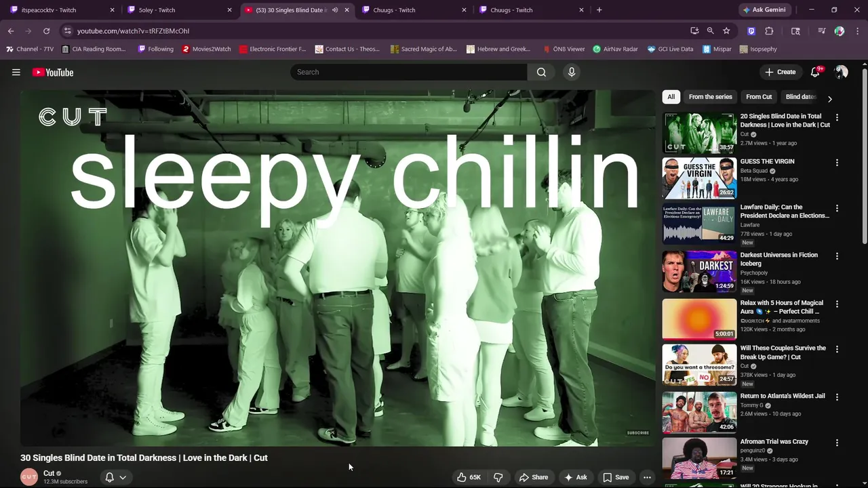868x488 pixels.
Task: Open the browser zoom magnifier icon
Action: click(710, 30)
